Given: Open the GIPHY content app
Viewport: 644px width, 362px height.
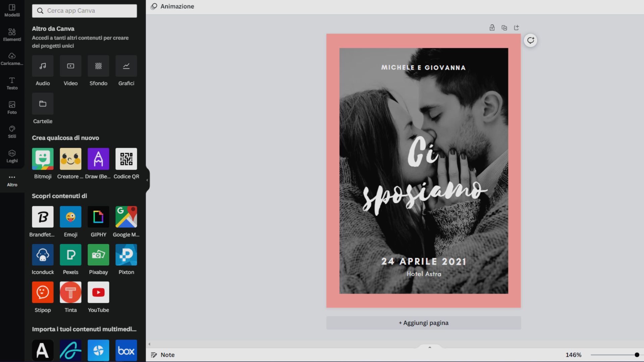Looking at the screenshot, I should [x=98, y=217].
